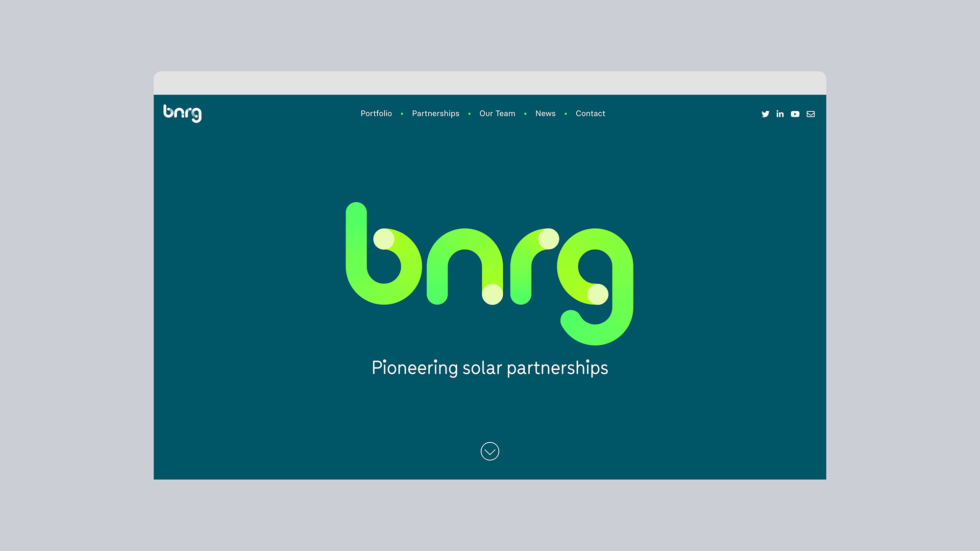Open the Twitter social icon

(765, 114)
